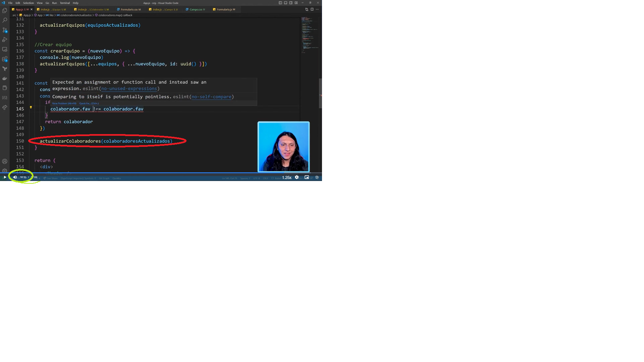The height and width of the screenshot is (362, 644).
Task: Click the presenter webcam thumbnail
Action: [283, 147]
